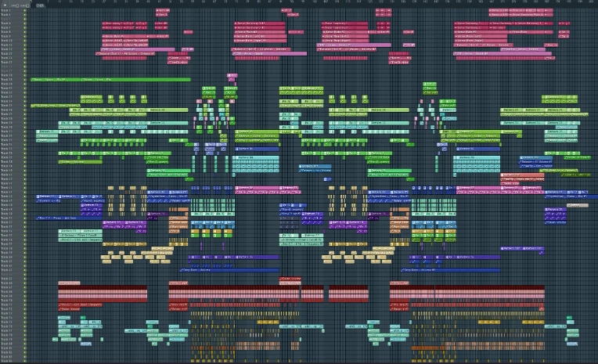Mute Track 84 with its green dot
Screen dimensions: 598x364
point(25,361)
